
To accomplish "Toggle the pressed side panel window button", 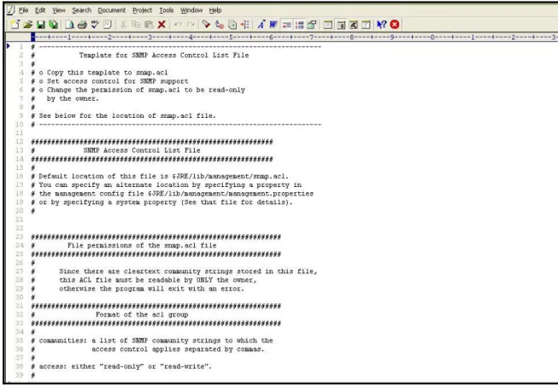I will tap(341, 25).
